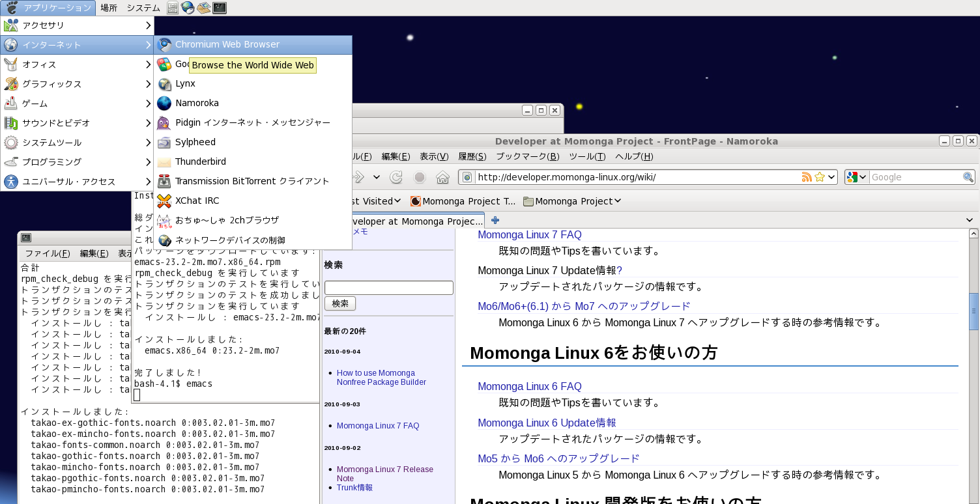Image resolution: width=980 pixels, height=504 pixels.
Task: Open Momonga Project T... bookmark
Action: 463,201
